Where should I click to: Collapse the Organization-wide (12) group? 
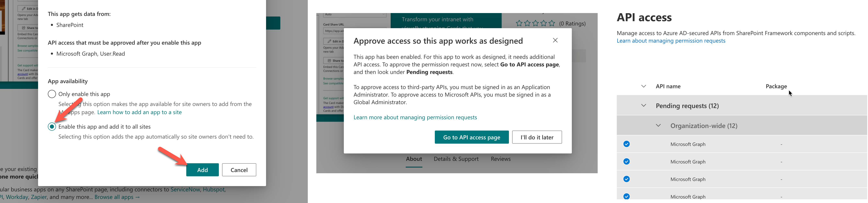[x=658, y=125]
